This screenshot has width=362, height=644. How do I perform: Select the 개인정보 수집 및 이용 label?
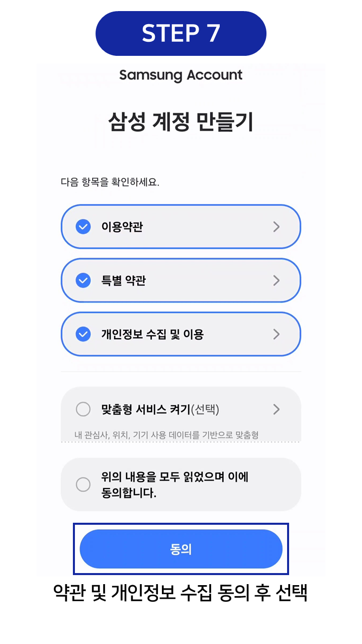152,334
